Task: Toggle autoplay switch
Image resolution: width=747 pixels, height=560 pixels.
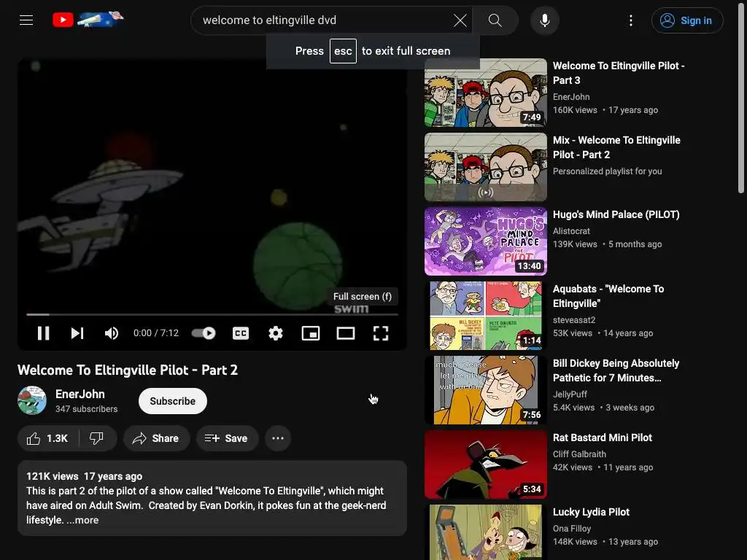Action: pyautogui.click(x=204, y=332)
